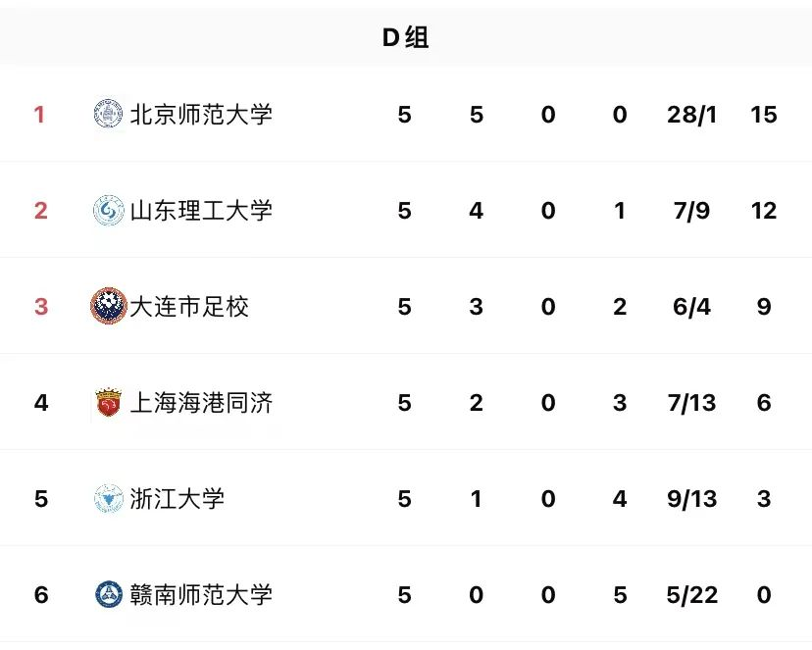Click 12 points for 山东理工大学
The image size is (812, 650).
click(x=764, y=211)
